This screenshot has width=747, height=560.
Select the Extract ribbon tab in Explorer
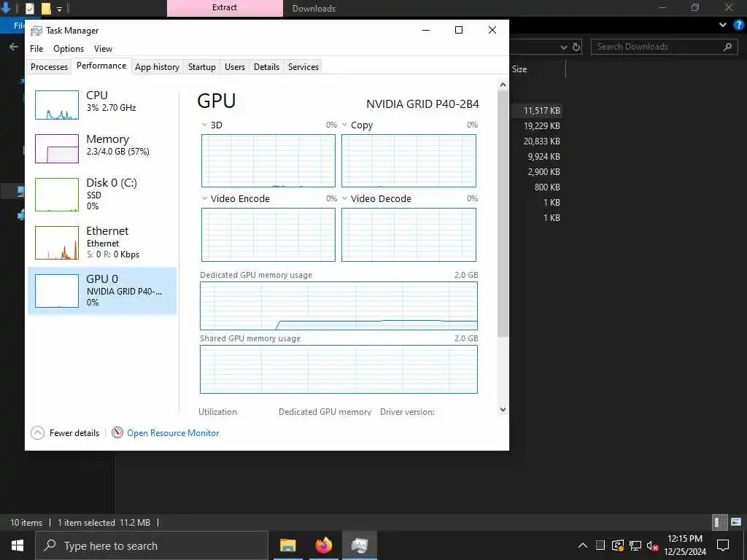point(225,7)
